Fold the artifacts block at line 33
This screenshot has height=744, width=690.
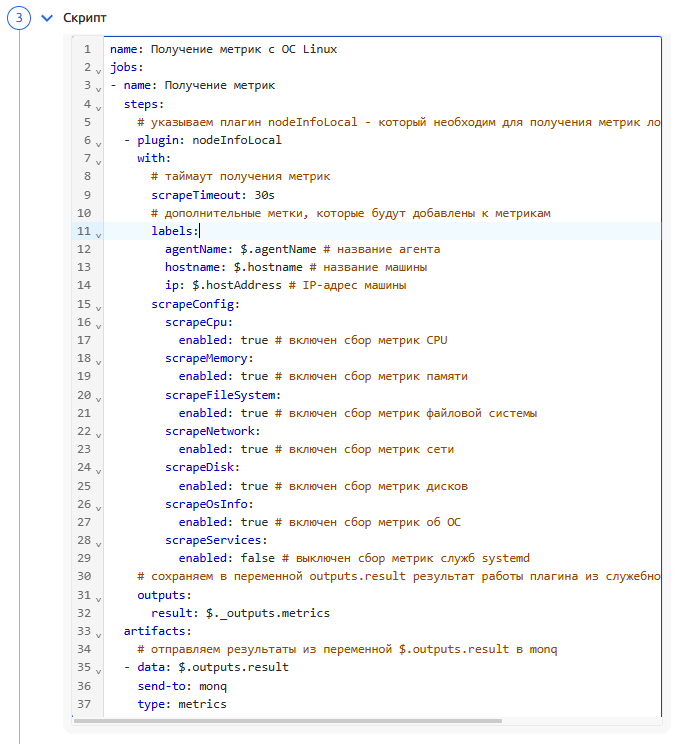pyautogui.click(x=98, y=633)
